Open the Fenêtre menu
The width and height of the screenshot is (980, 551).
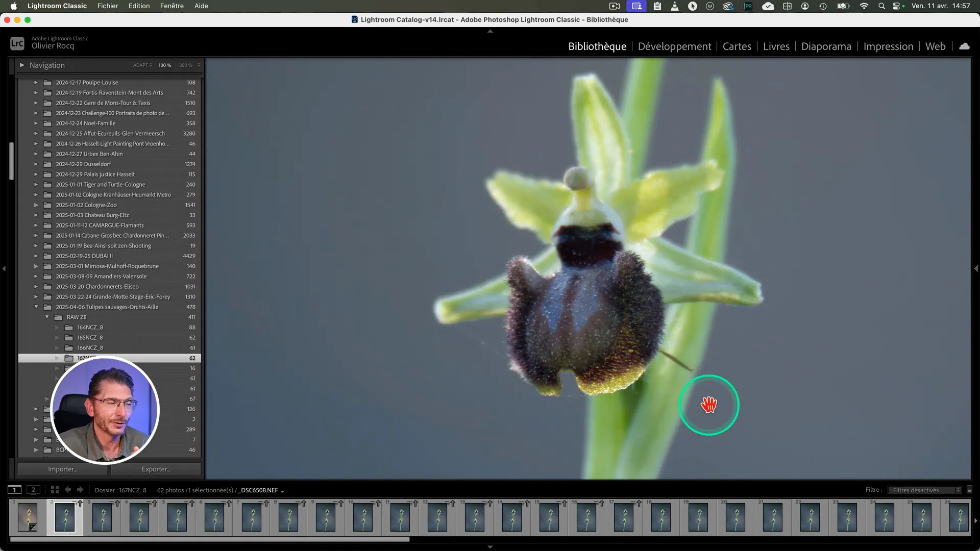coord(172,6)
